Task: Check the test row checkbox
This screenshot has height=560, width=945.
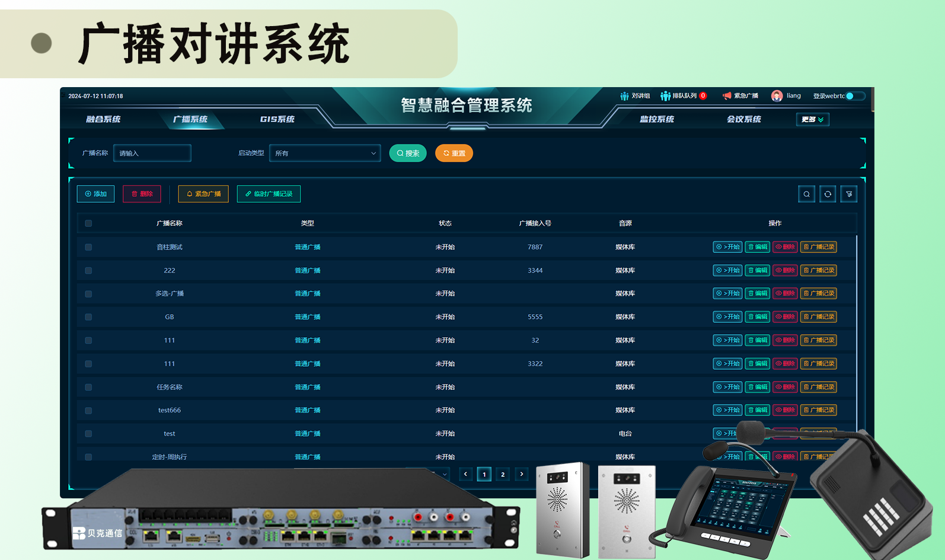Action: click(x=88, y=434)
